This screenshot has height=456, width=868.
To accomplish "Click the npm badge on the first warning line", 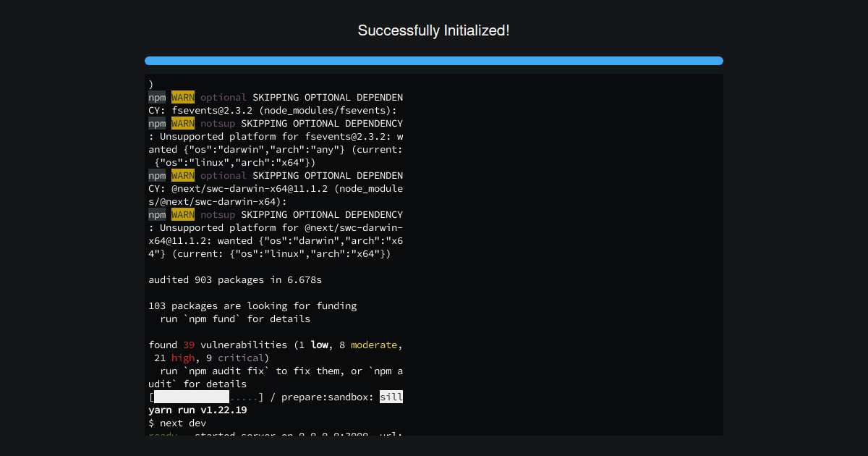I will [x=157, y=97].
